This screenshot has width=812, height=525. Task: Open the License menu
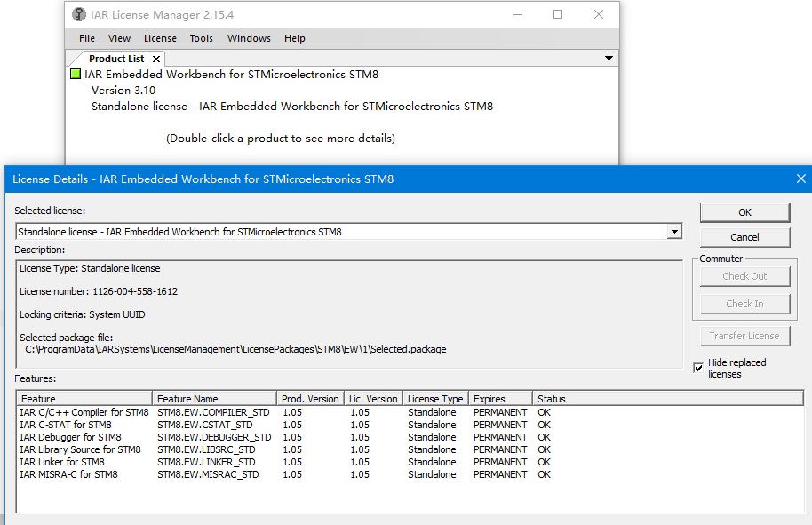(160, 38)
